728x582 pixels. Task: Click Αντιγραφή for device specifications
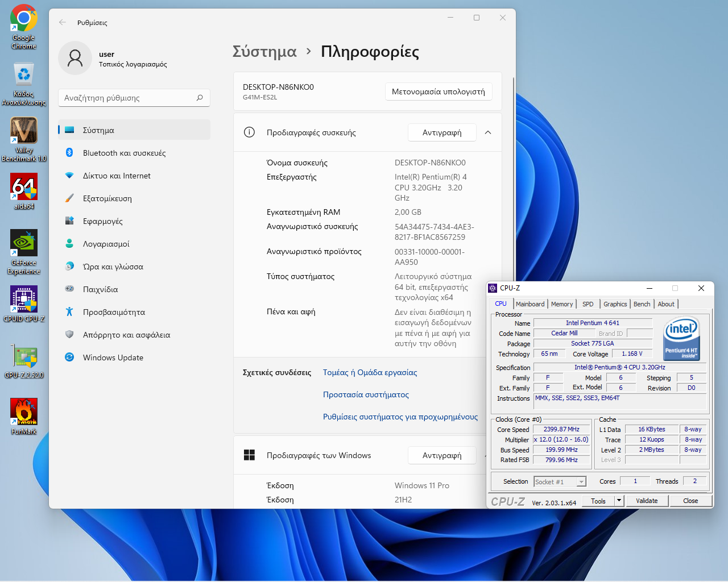click(442, 132)
